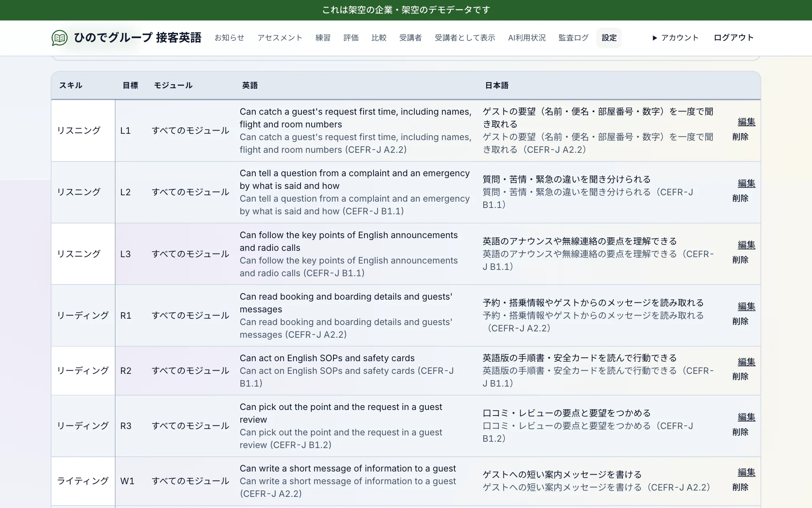Edit the L2 listening goal
This screenshot has width=812, height=508.
pos(746,183)
